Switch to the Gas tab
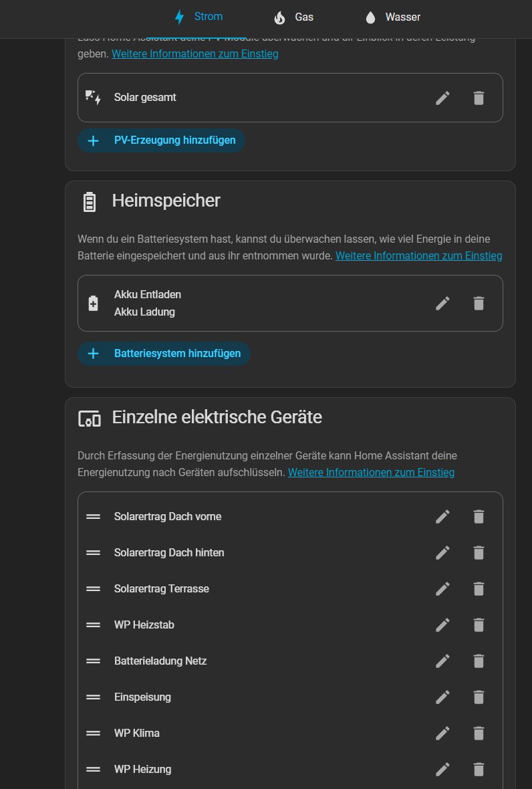532x789 pixels. pyautogui.click(x=293, y=17)
